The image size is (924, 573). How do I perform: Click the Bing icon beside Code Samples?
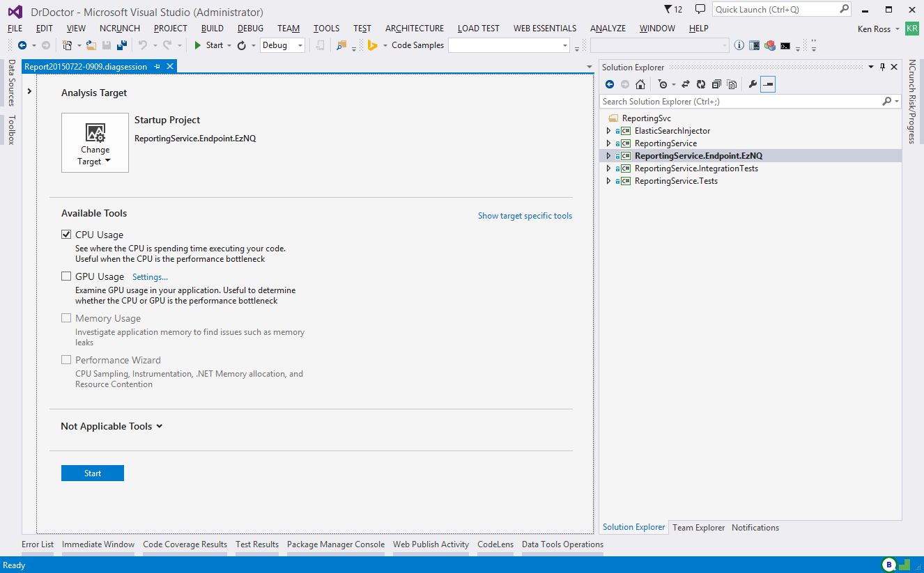pyautogui.click(x=373, y=45)
